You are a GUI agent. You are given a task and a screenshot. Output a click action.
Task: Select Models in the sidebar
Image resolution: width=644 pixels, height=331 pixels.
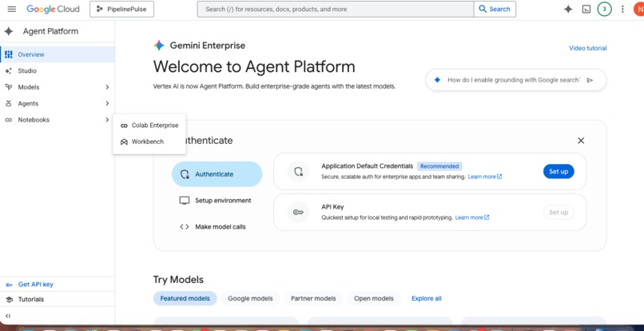click(58, 87)
